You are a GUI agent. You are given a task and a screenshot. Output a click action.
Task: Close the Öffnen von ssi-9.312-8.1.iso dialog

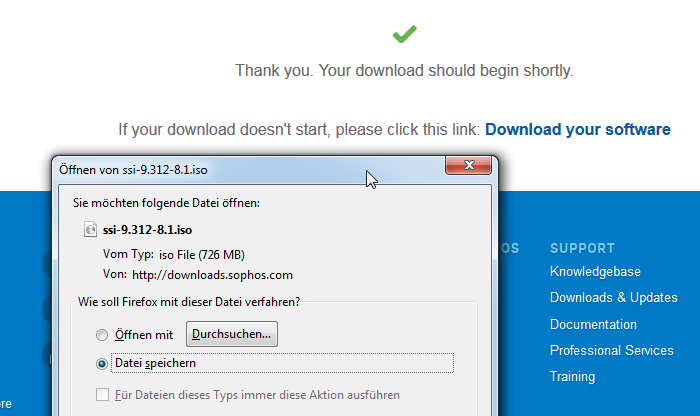pyautogui.click(x=468, y=165)
